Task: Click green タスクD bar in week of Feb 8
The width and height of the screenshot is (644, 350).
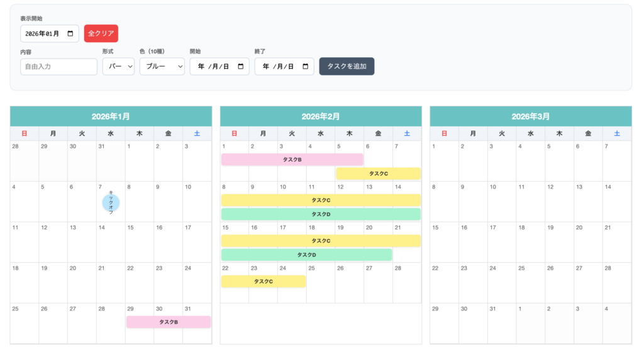Action: [x=321, y=214]
